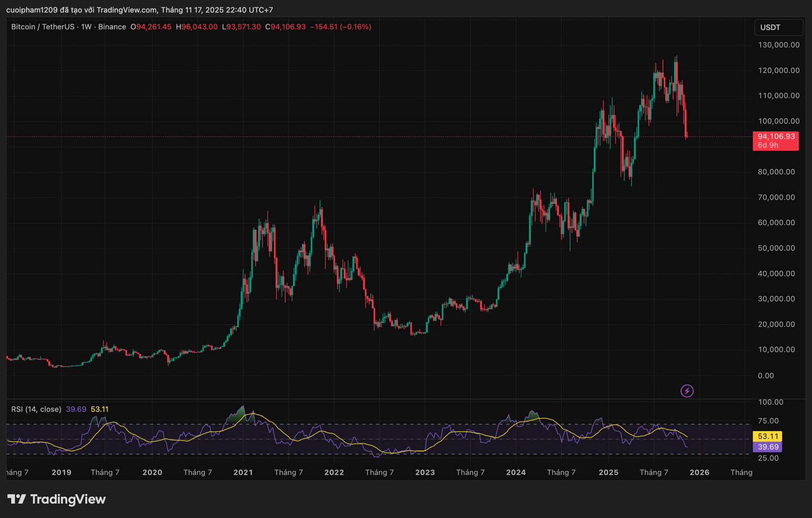Click the 0.00 level on price axis
The width and height of the screenshot is (812, 518).
tap(766, 375)
